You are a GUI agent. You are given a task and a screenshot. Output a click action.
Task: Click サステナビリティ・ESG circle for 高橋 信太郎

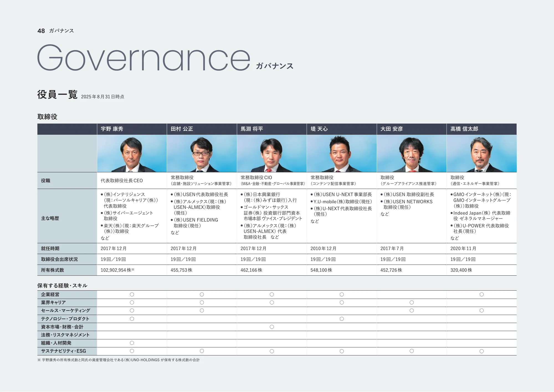(482, 351)
